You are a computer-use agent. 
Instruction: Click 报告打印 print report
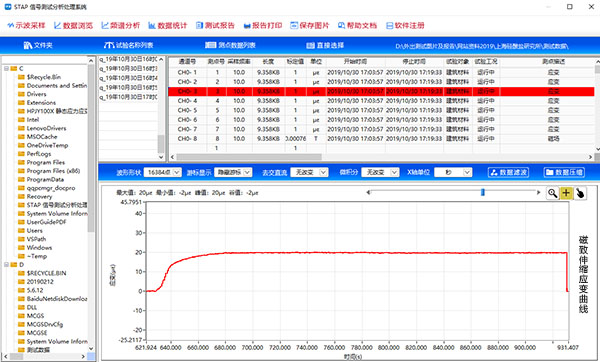262,26
